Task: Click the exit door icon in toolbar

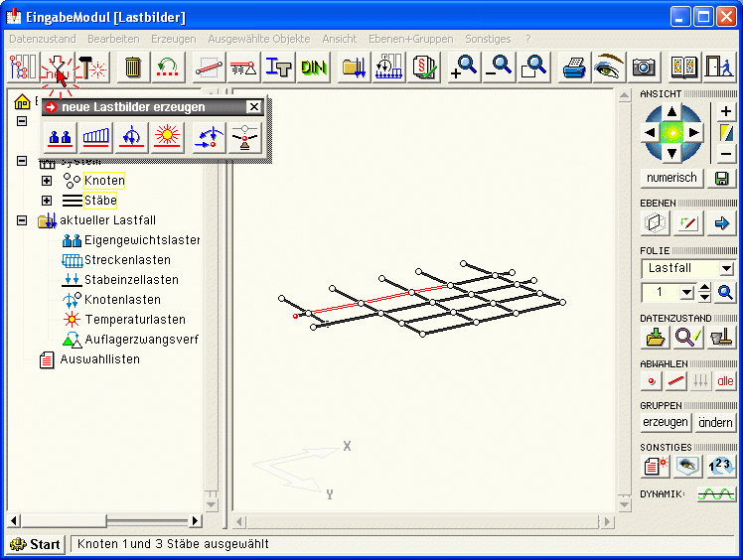Action: point(715,68)
